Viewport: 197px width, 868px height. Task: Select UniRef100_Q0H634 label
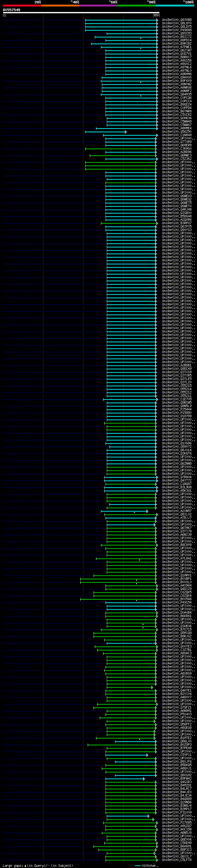click(177, 118)
